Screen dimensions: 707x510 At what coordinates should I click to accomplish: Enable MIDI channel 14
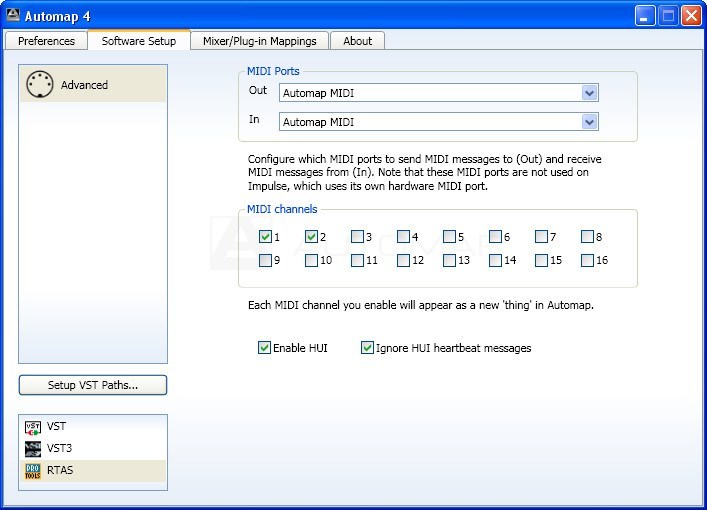tap(495, 260)
